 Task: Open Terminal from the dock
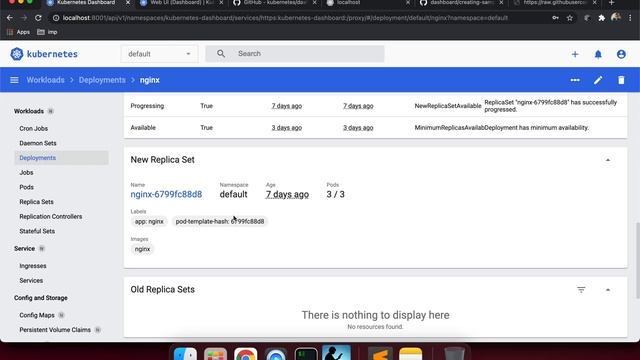click(x=306, y=354)
